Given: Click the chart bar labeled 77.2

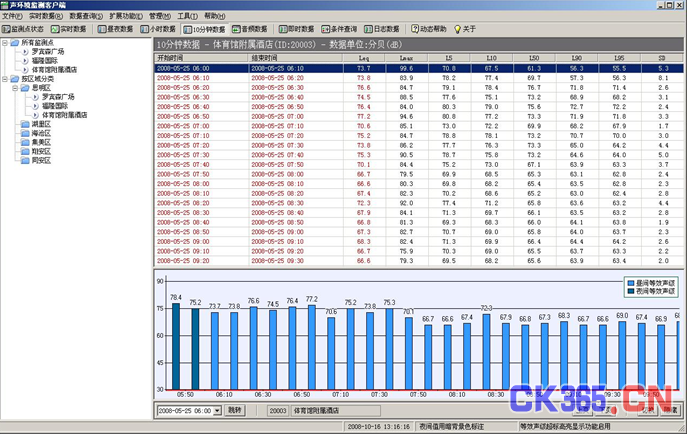Looking at the screenshot, I should click(x=312, y=347).
